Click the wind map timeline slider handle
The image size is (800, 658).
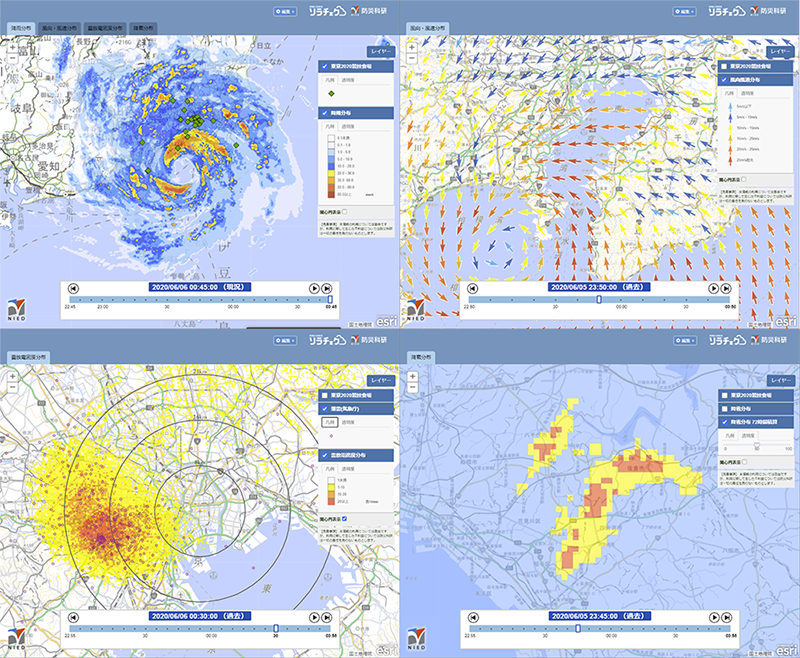coord(598,298)
